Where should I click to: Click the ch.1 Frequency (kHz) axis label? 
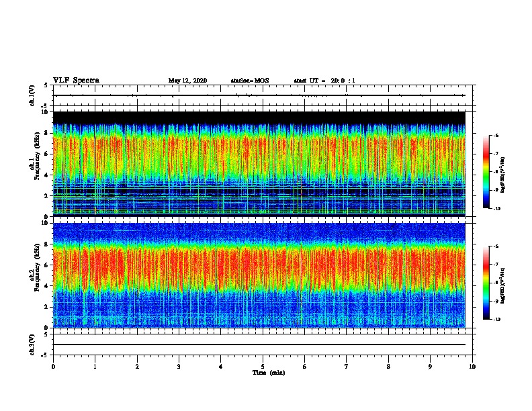click(x=35, y=156)
